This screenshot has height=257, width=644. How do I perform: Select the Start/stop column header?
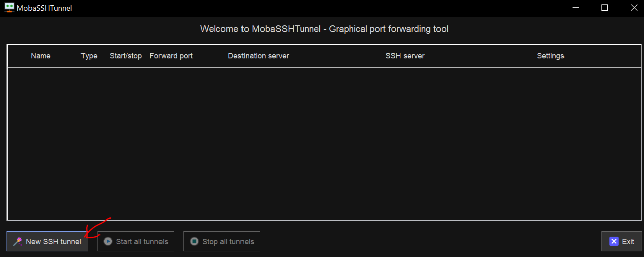pos(126,56)
